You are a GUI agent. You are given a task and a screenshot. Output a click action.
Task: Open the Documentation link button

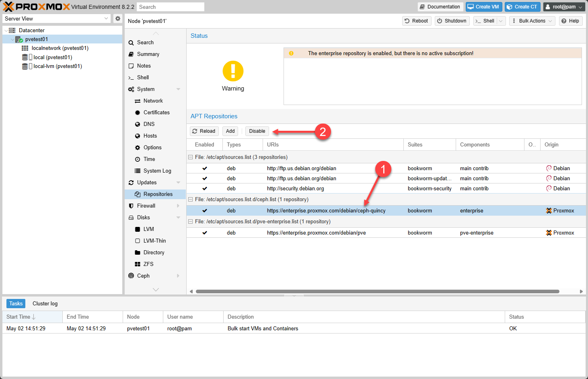tap(440, 7)
